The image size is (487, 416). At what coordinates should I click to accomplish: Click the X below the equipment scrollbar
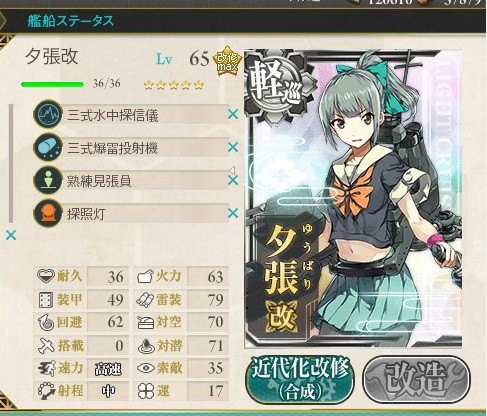[x=11, y=235]
